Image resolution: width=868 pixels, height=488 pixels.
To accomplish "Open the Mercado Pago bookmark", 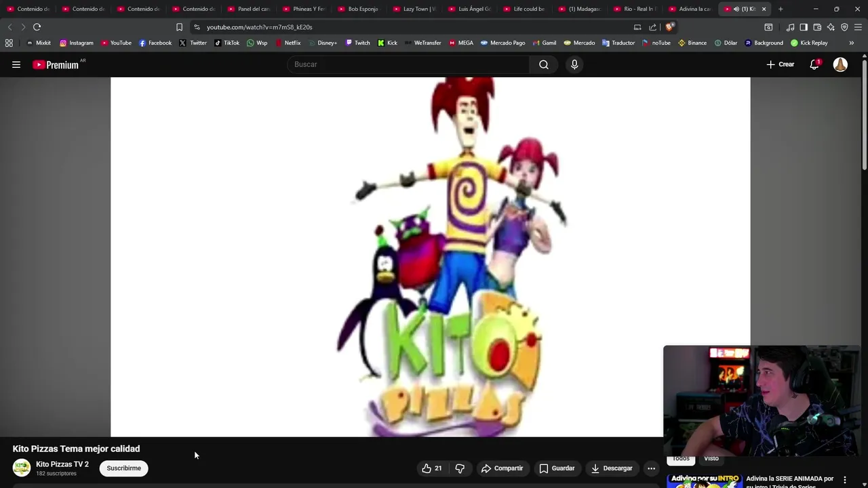I will click(x=503, y=43).
